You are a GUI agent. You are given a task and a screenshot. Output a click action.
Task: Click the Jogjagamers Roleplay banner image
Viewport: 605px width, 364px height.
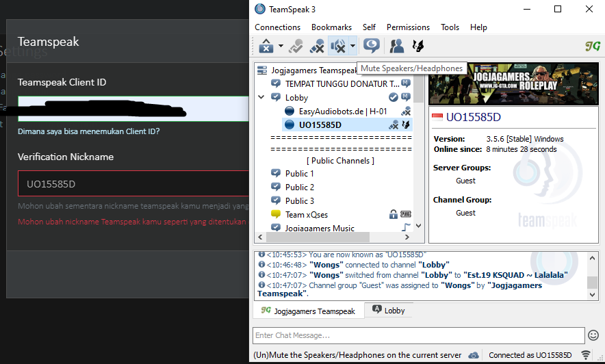(x=513, y=84)
